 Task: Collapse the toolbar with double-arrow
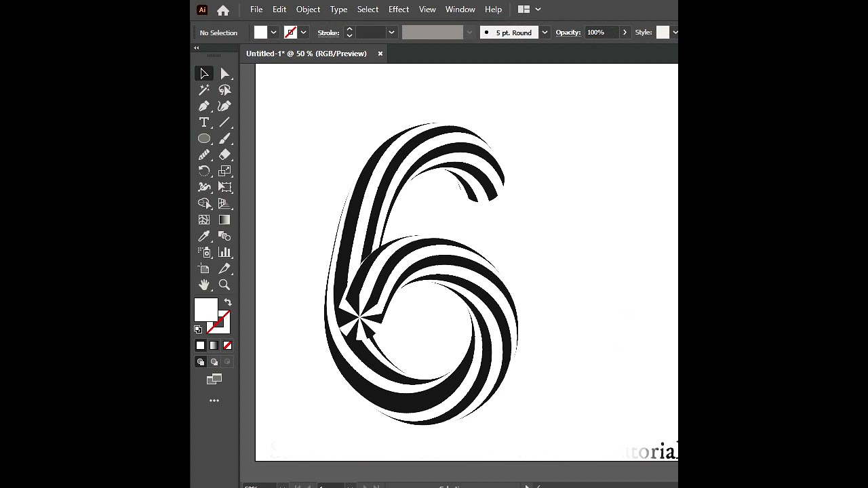pyautogui.click(x=197, y=47)
